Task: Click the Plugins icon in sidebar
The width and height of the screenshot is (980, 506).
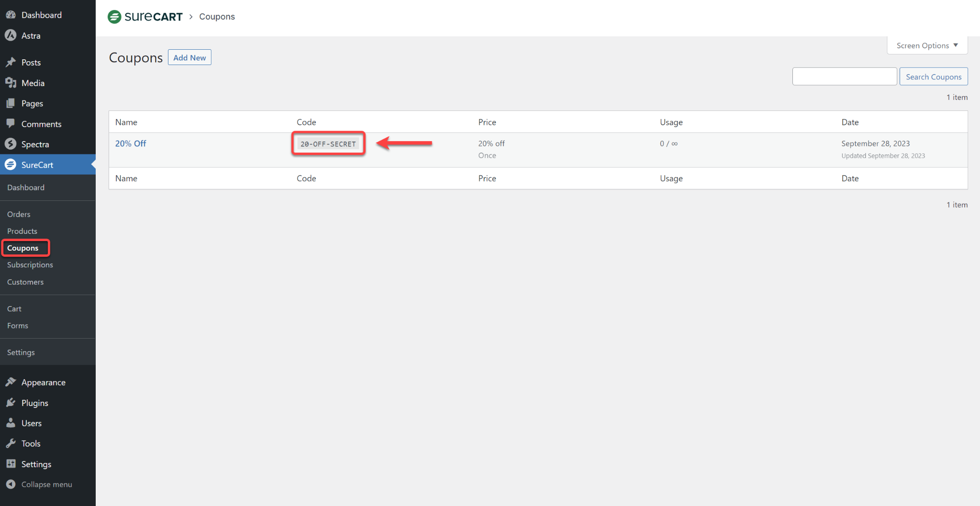Action: click(x=11, y=403)
